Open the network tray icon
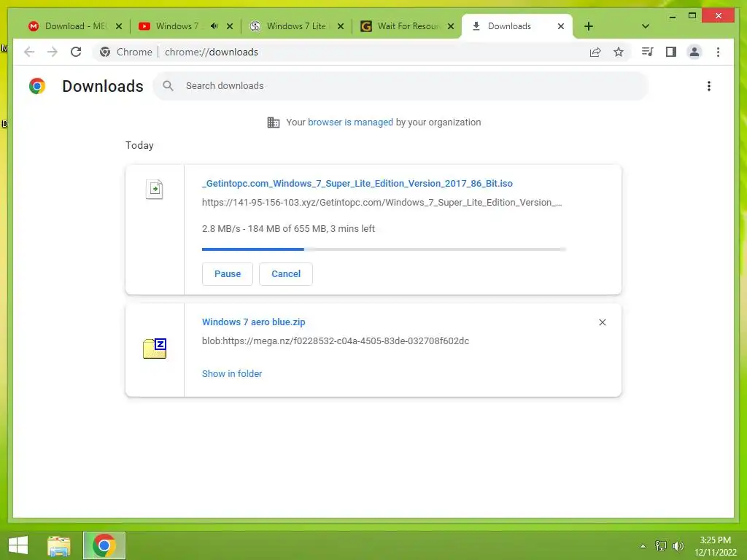Screen dimensions: 747x560 click(661, 545)
